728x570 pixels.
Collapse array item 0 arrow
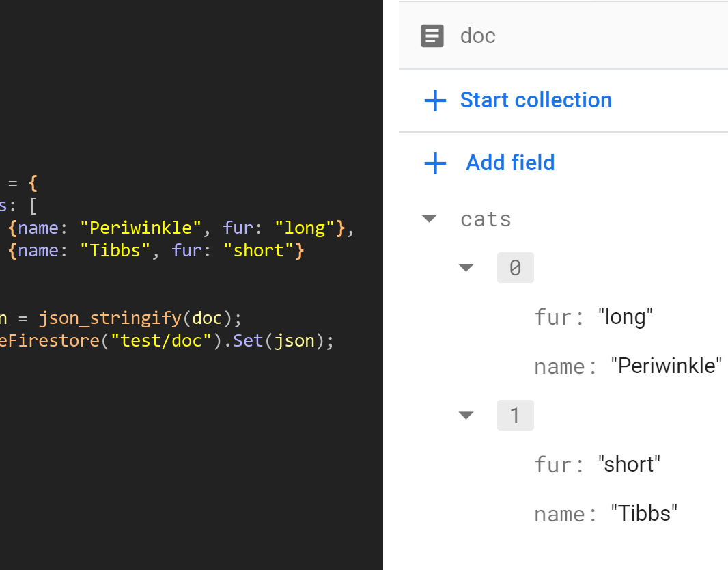pyautogui.click(x=466, y=268)
